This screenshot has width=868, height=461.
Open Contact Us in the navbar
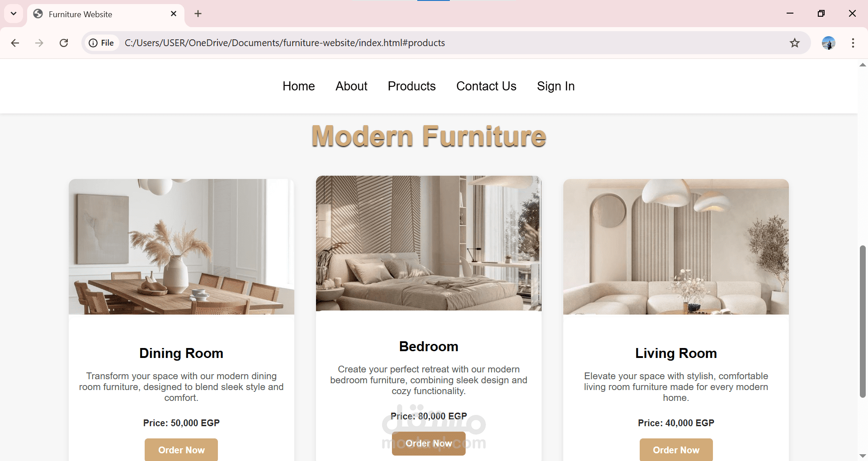486,86
